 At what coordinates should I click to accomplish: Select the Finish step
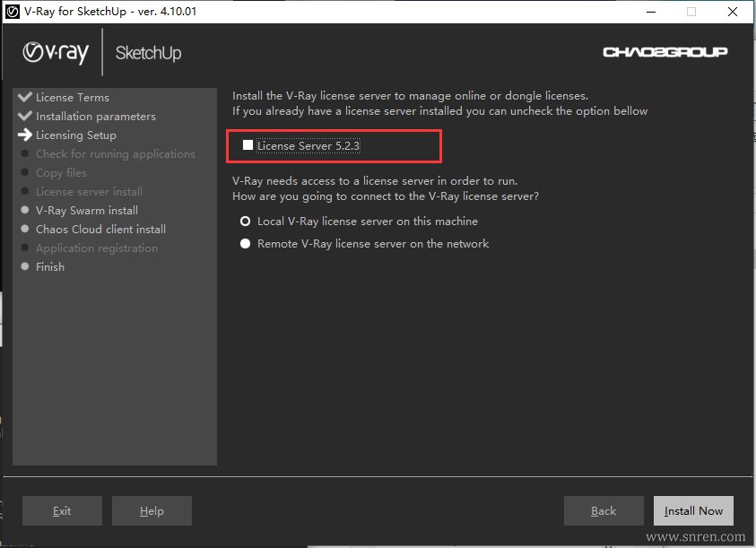(49, 266)
